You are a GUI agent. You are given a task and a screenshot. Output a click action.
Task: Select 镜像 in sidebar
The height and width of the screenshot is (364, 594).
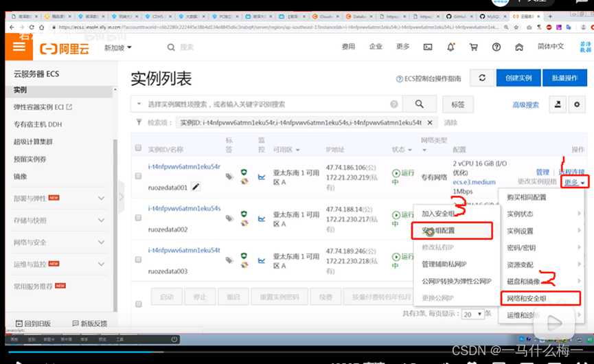coord(20,177)
